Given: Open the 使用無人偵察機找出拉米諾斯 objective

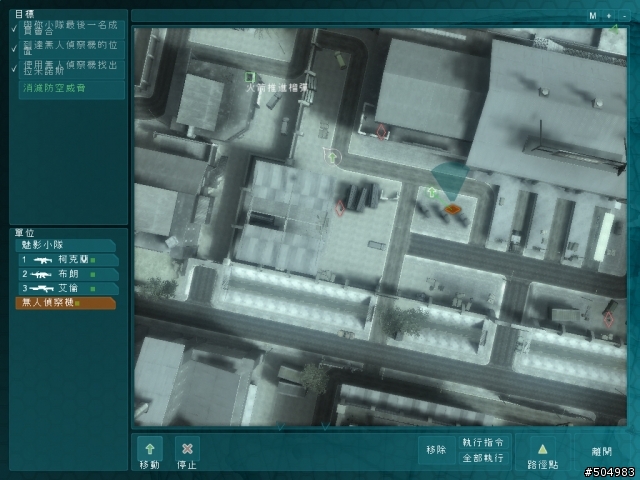Looking at the screenshot, I should [x=71, y=69].
